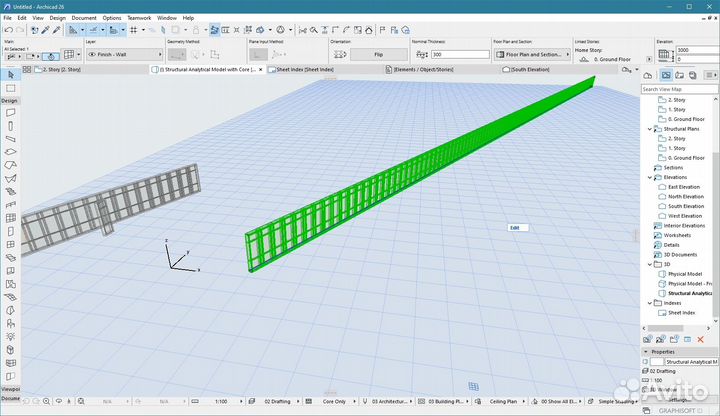Collapse the Properties panel header
Viewport: 720px width, 416px height.
click(680, 352)
